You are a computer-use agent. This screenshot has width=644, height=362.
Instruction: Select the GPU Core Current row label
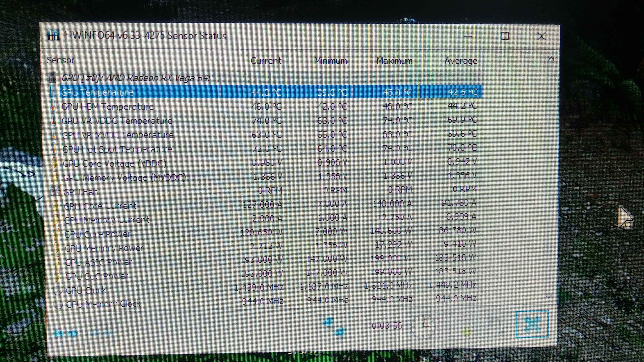tap(100, 206)
